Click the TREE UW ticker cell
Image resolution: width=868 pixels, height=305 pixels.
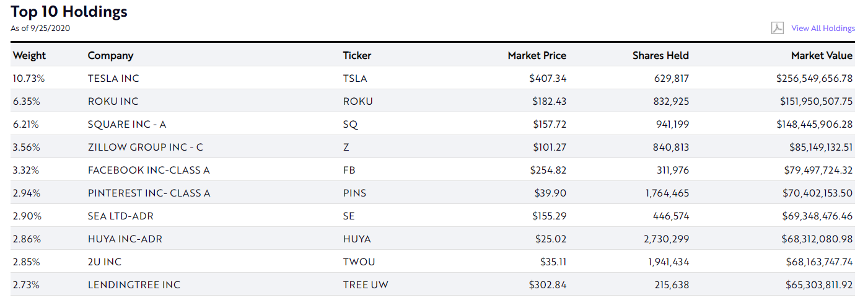(366, 285)
